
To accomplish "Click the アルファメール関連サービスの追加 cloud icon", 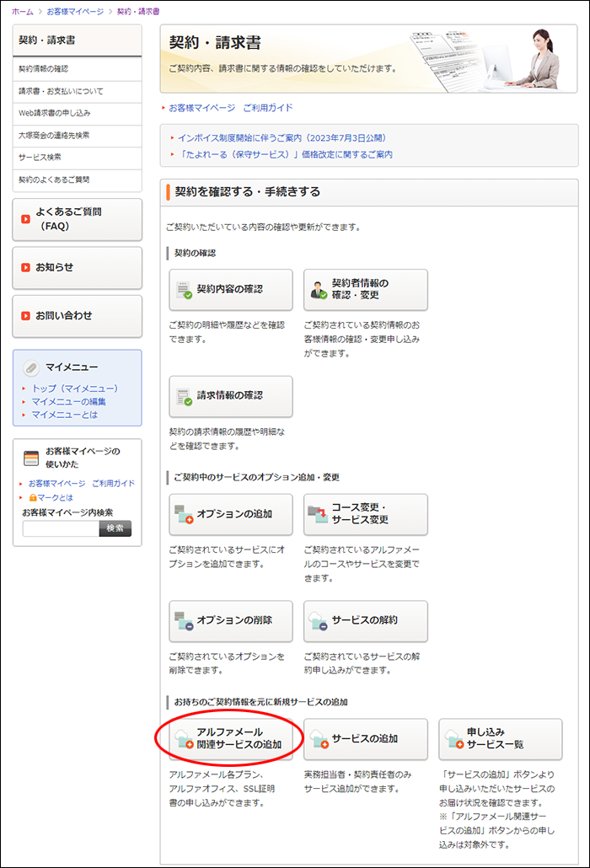I will tap(184, 740).
